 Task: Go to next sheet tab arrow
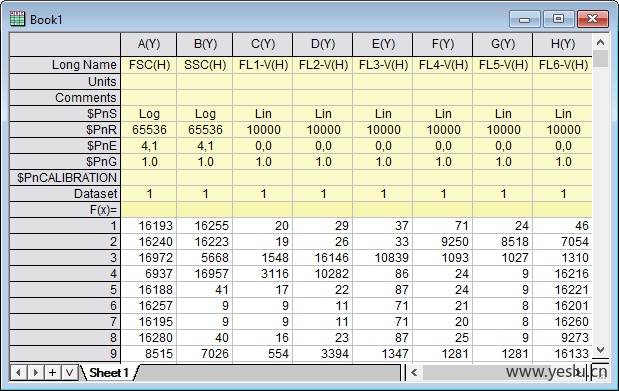coord(36,372)
